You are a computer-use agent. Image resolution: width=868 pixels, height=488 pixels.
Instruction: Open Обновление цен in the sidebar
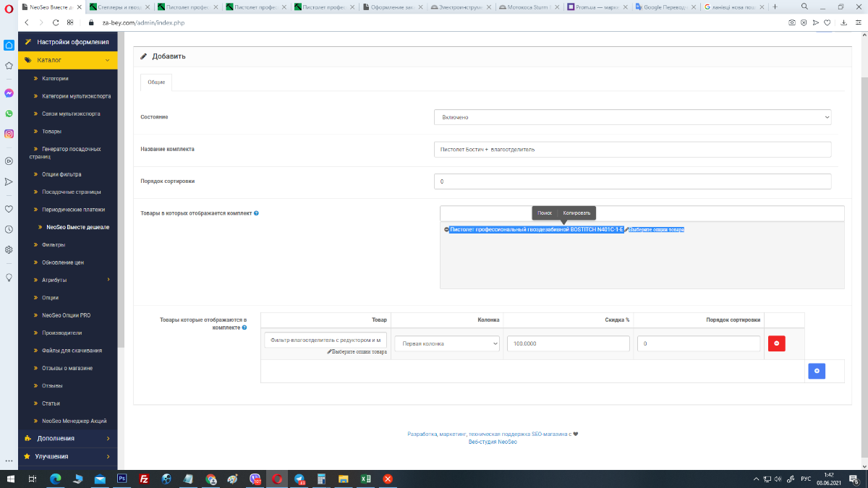pyautogui.click(x=63, y=262)
